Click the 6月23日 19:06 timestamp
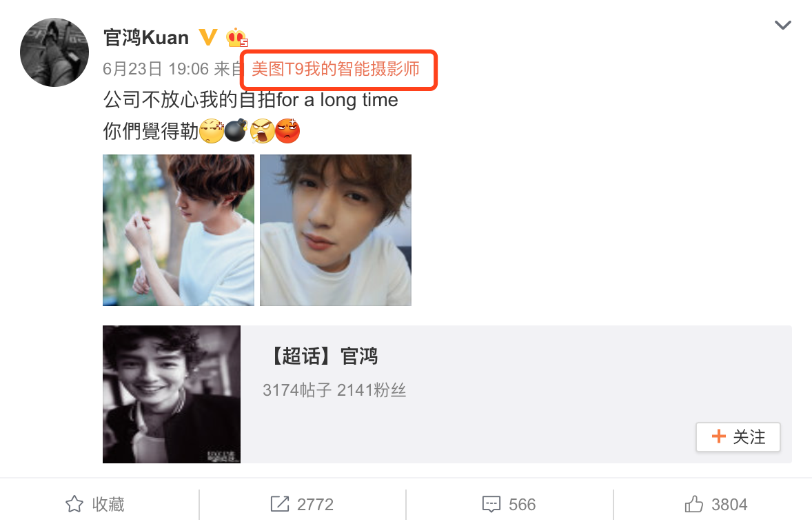This screenshot has height=524, width=812. [x=156, y=69]
